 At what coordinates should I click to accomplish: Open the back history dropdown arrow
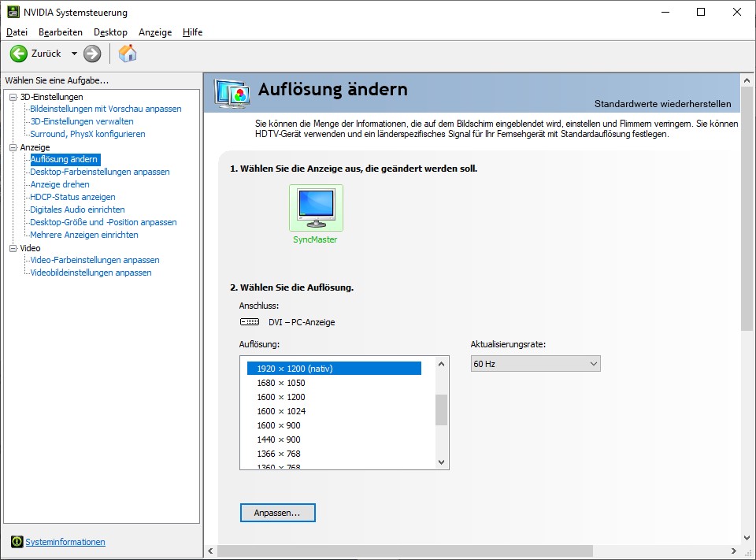(x=74, y=54)
